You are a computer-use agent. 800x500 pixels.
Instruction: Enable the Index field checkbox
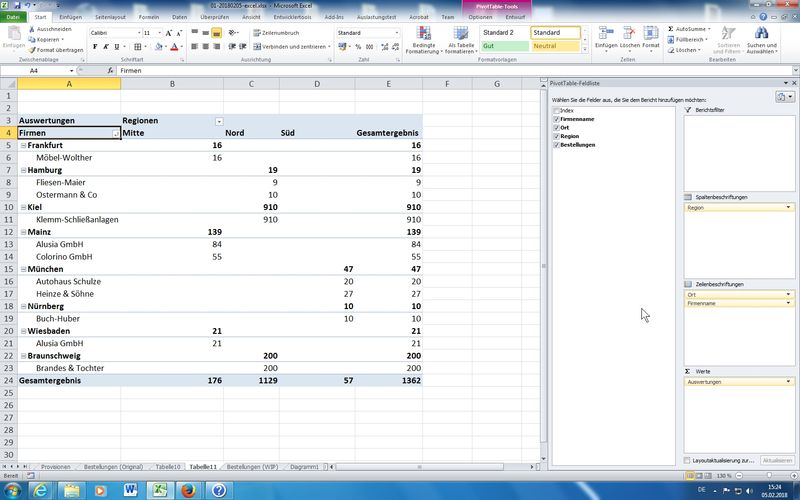coord(556,110)
